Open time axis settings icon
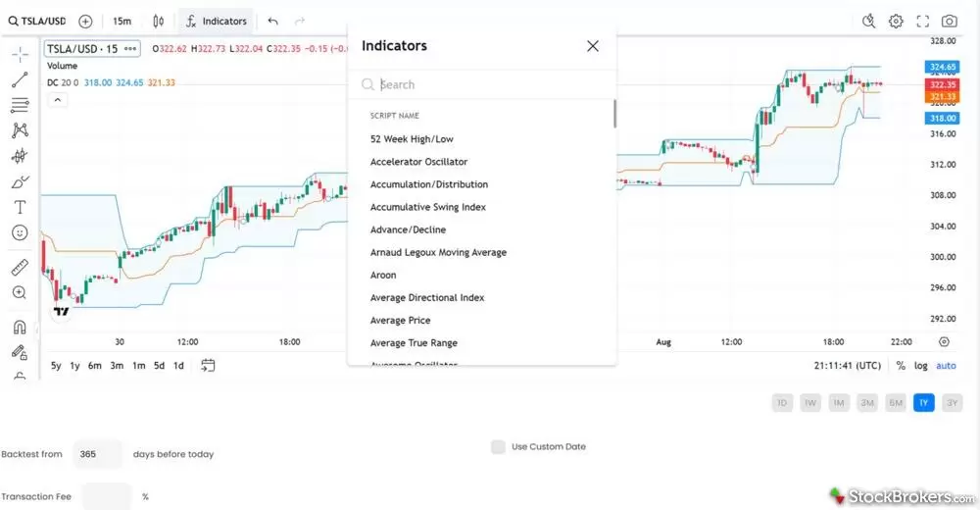Viewport: 980px width, 510px height. coord(944,341)
